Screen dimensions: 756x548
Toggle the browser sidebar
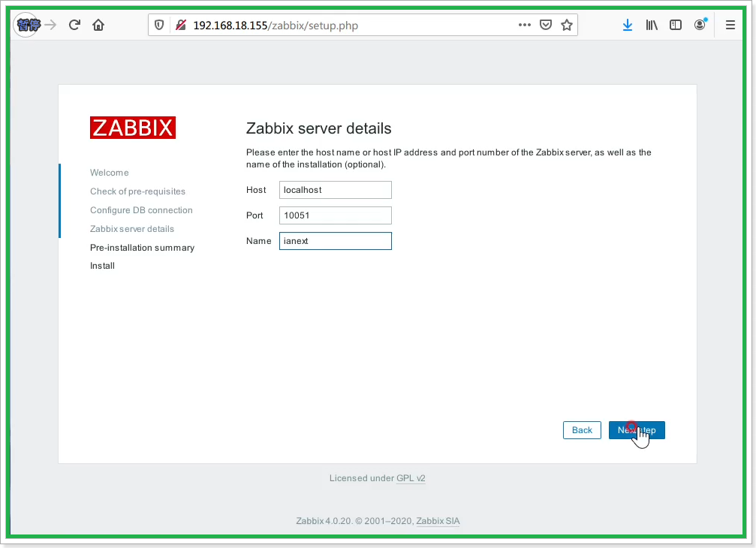676,25
